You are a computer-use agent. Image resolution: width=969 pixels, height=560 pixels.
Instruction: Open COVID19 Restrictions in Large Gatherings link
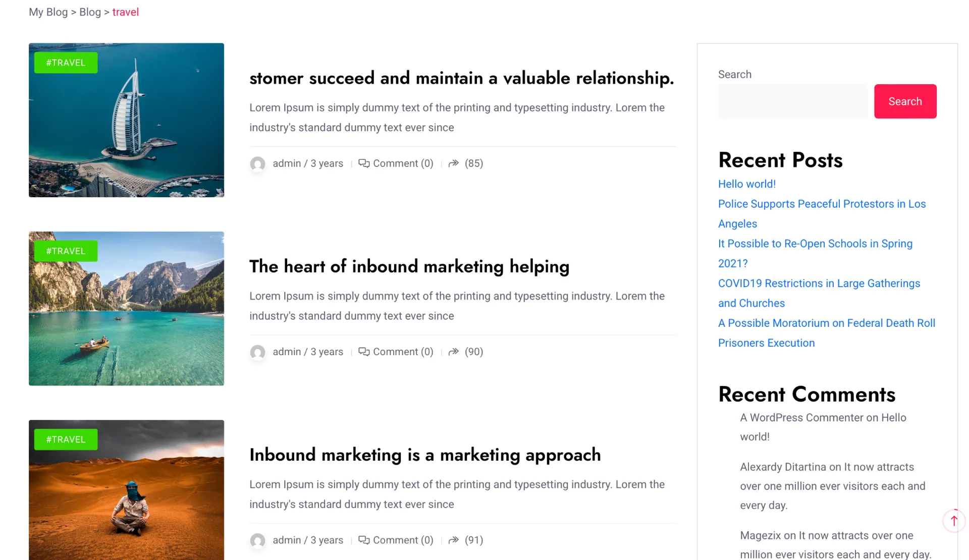coord(819,284)
